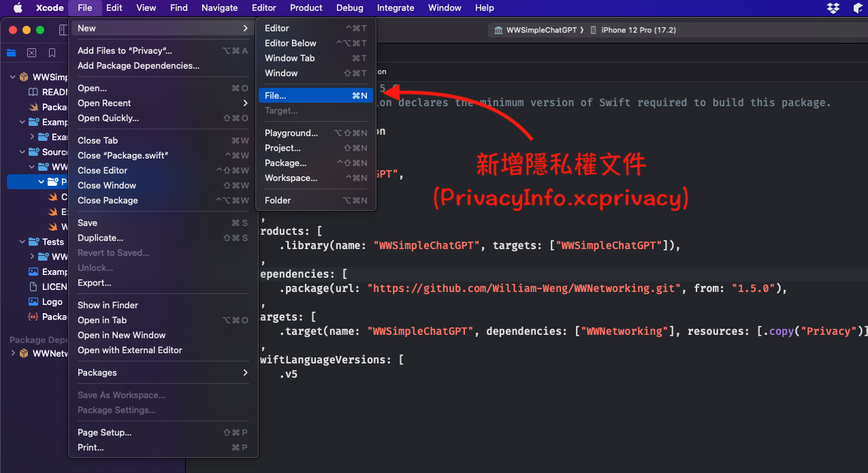Choose New Window Tab

(316, 58)
